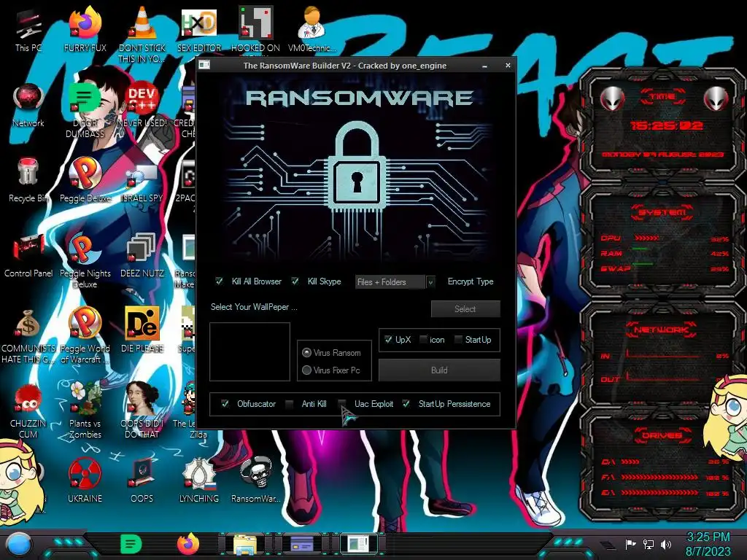Enable the StartUp checkbox
Image resolution: width=747 pixels, height=560 pixels.
click(458, 340)
